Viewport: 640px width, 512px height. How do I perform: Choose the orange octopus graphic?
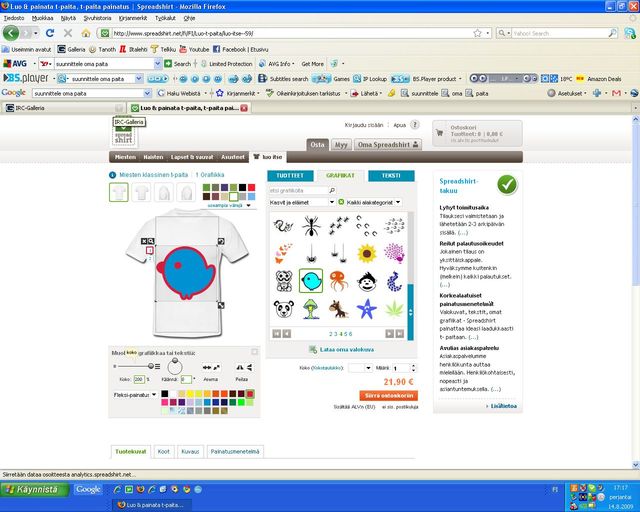[x=338, y=280]
